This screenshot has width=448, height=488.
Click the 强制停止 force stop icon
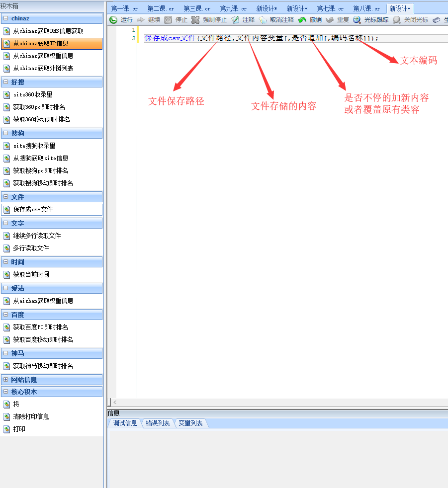(x=195, y=20)
